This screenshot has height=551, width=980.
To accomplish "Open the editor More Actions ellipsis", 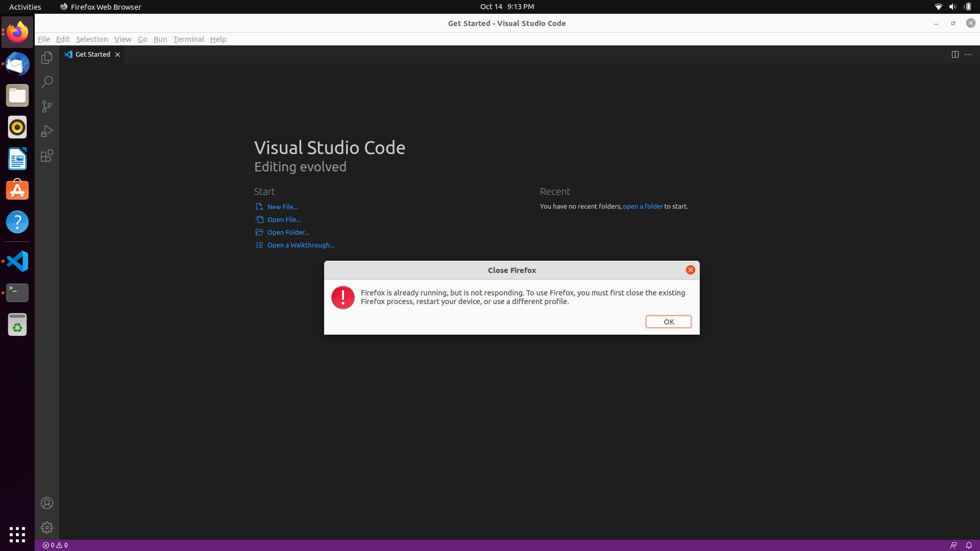I will [968, 55].
